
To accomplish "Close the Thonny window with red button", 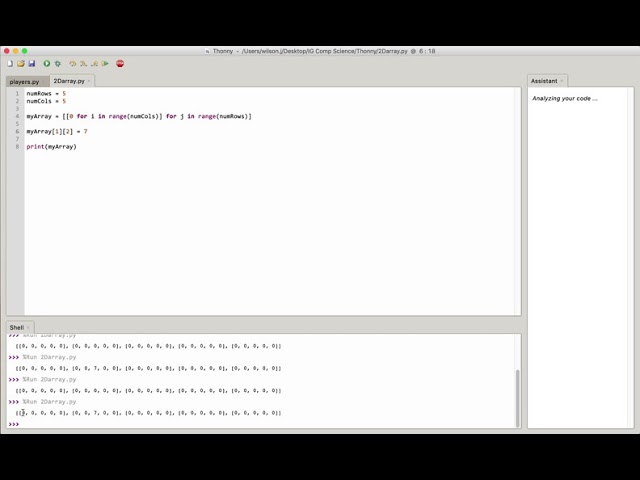I will [7, 51].
